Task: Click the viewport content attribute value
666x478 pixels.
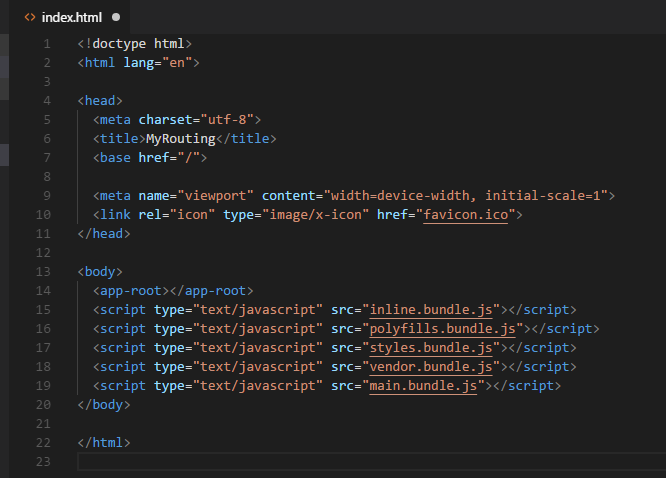Action: coord(467,196)
